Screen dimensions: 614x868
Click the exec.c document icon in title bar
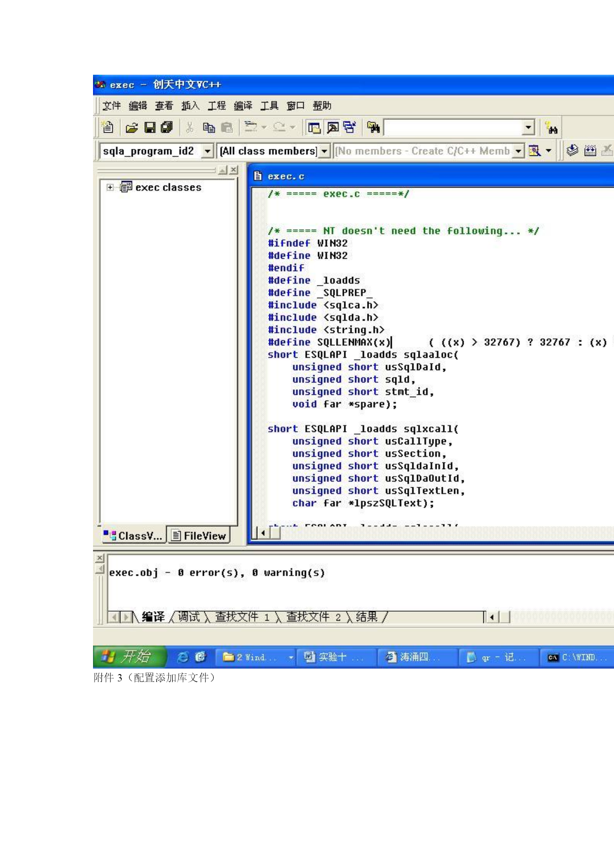click(258, 176)
